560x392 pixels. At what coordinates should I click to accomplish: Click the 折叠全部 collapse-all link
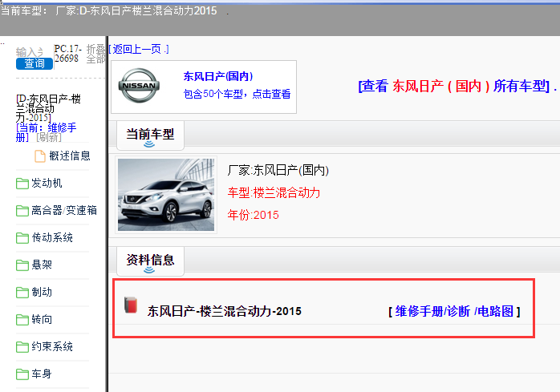tap(95, 54)
